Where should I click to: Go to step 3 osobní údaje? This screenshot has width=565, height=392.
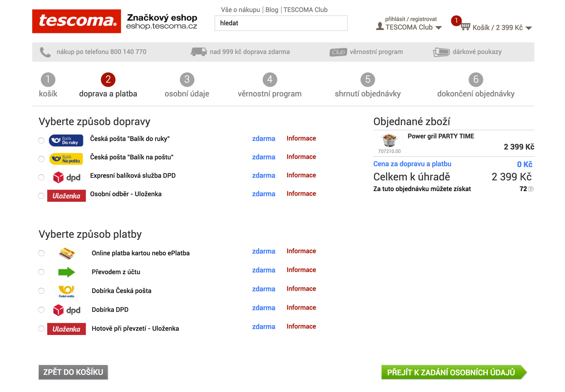coord(187,85)
